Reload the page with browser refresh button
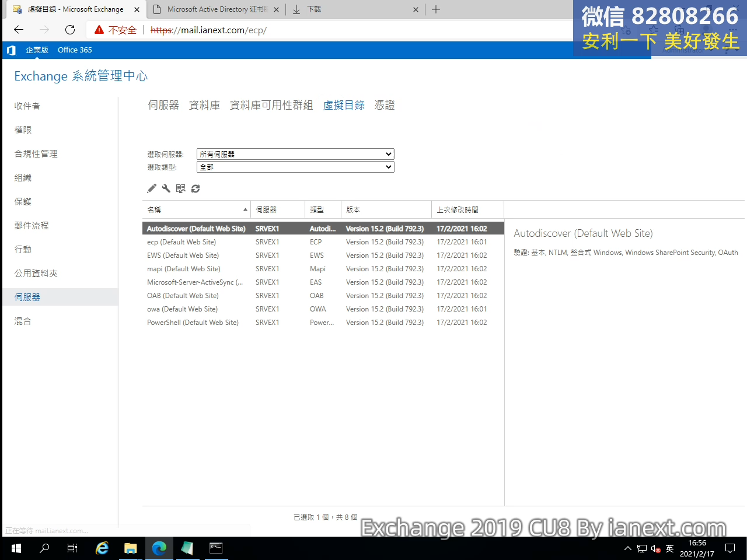This screenshot has width=747, height=560. [70, 30]
